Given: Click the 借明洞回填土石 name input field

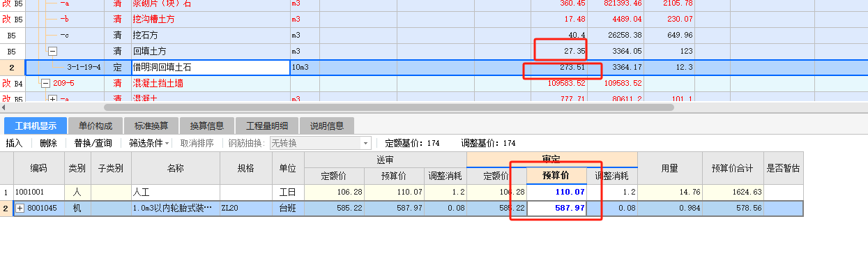Looking at the screenshot, I should pyautogui.click(x=211, y=68).
